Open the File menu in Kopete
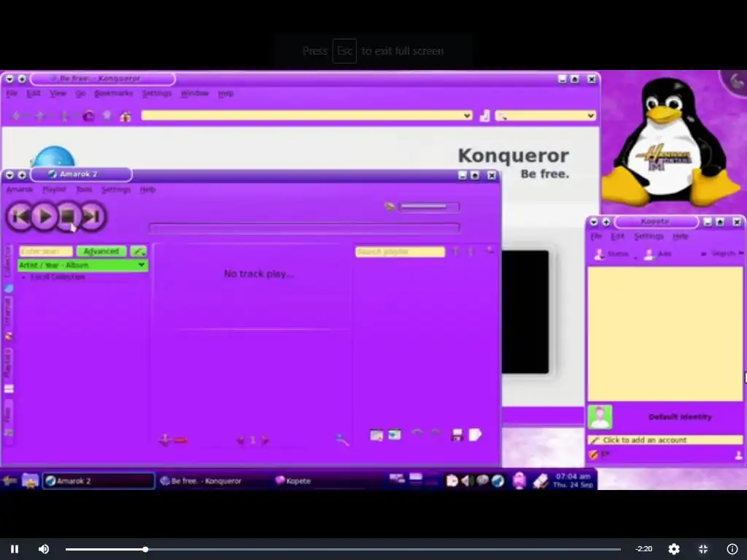747x560 pixels. point(597,236)
